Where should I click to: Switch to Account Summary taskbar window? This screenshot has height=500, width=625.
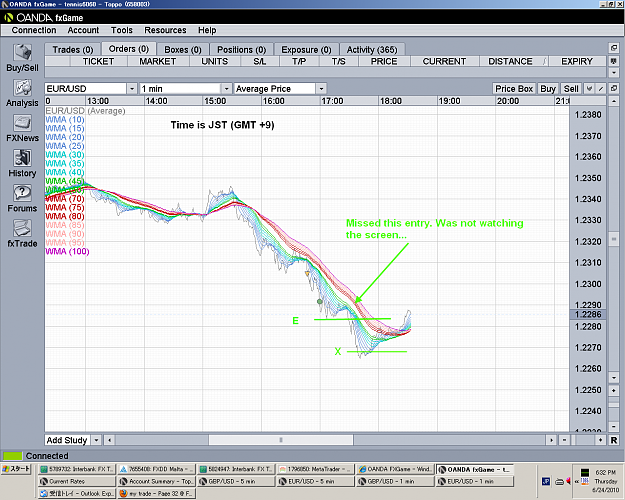(x=156, y=481)
